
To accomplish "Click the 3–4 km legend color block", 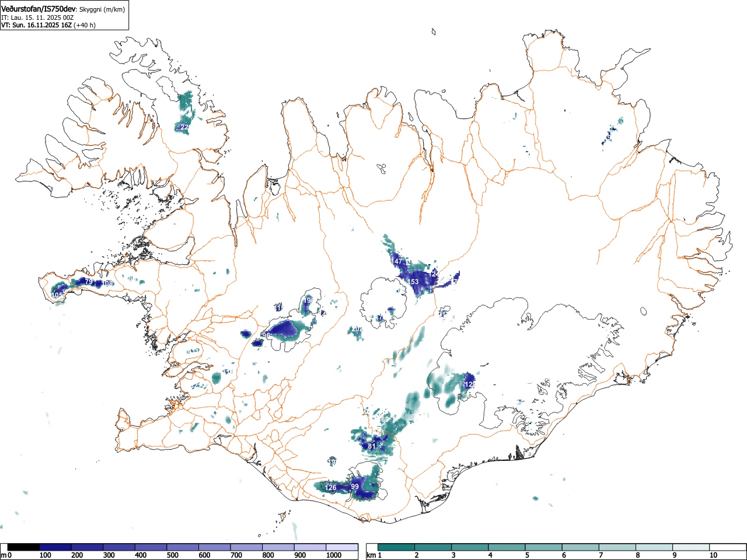I will 471,547.
